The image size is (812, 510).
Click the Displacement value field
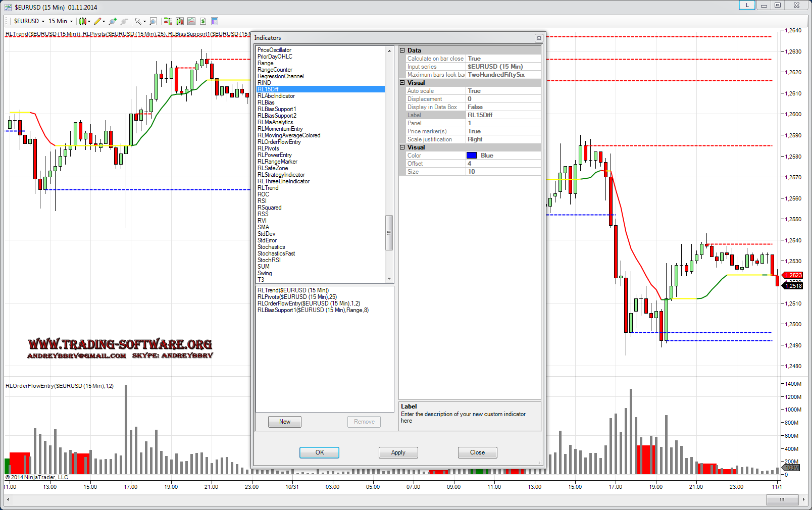503,99
